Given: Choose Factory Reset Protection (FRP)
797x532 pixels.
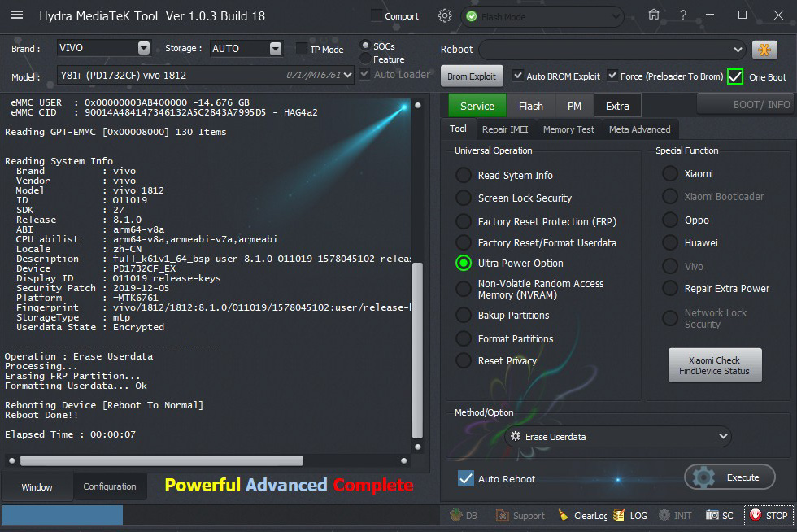Looking at the screenshot, I should tap(463, 221).
